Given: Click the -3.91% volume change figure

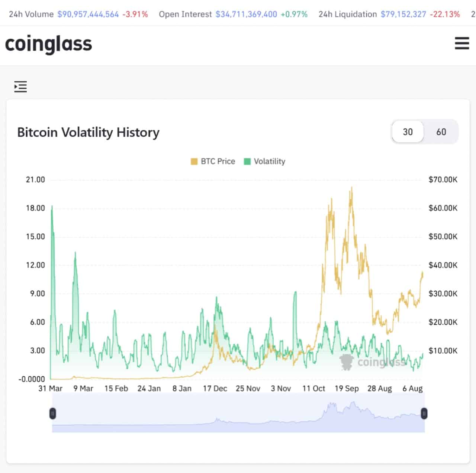Looking at the screenshot, I should (x=135, y=14).
